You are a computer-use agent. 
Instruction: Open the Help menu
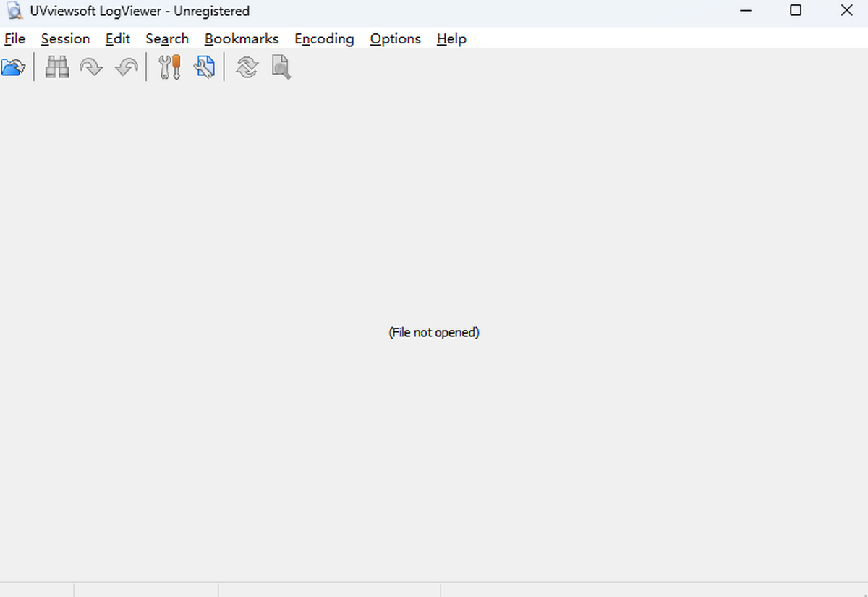click(x=451, y=38)
